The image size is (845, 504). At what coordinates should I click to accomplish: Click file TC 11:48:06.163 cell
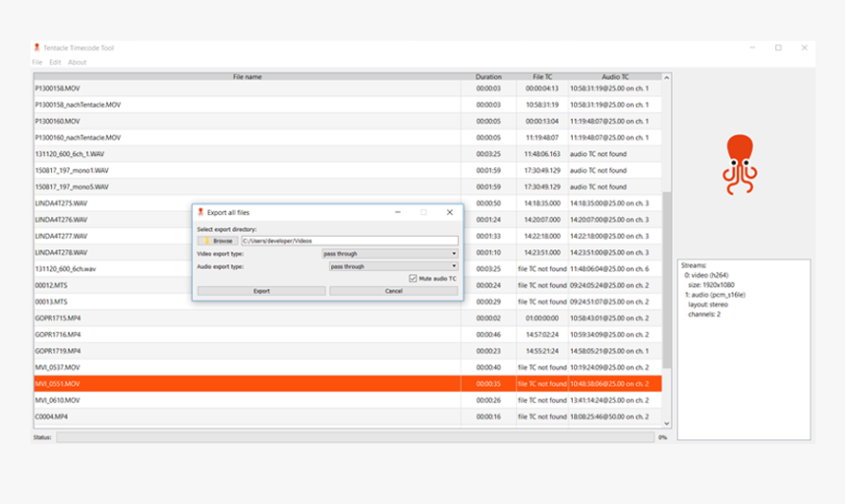click(542, 154)
